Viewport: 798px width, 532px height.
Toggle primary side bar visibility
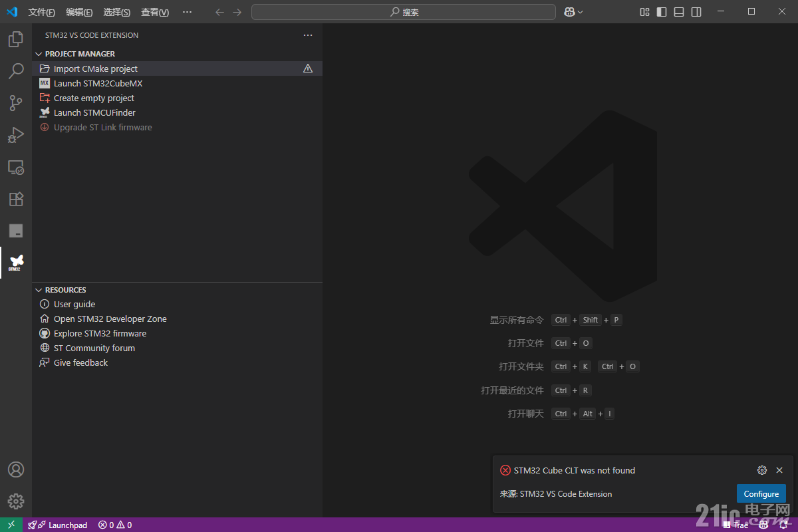(x=662, y=12)
